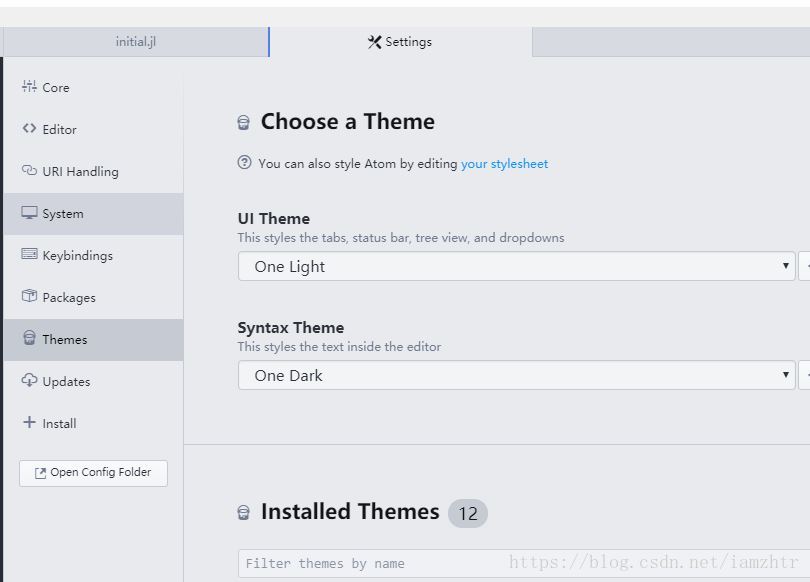Image resolution: width=810 pixels, height=582 pixels.
Task: Click paint bucket icon beside Installed Themes
Action: [243, 513]
